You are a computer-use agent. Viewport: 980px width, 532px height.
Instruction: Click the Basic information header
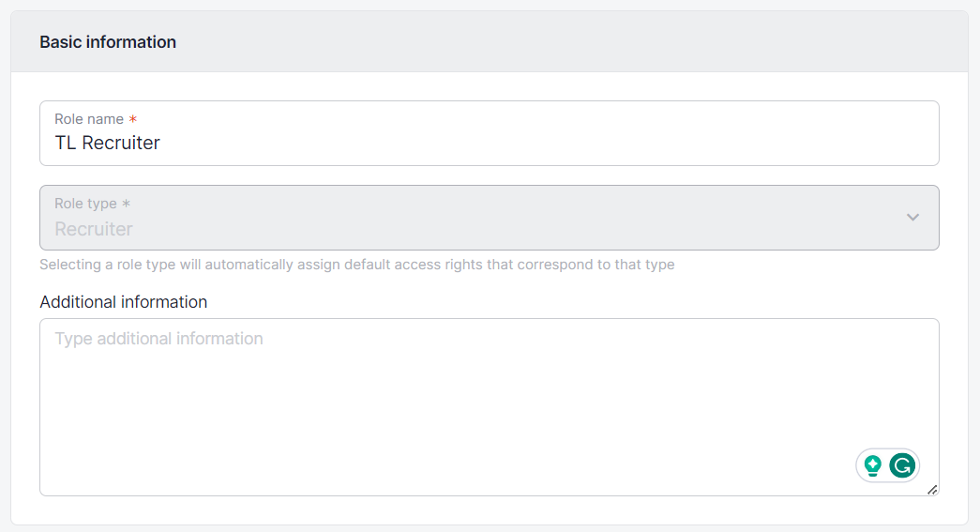click(x=108, y=42)
